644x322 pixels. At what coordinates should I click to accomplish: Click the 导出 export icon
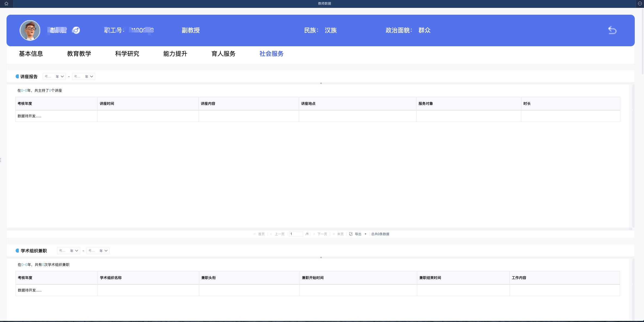tap(351, 234)
